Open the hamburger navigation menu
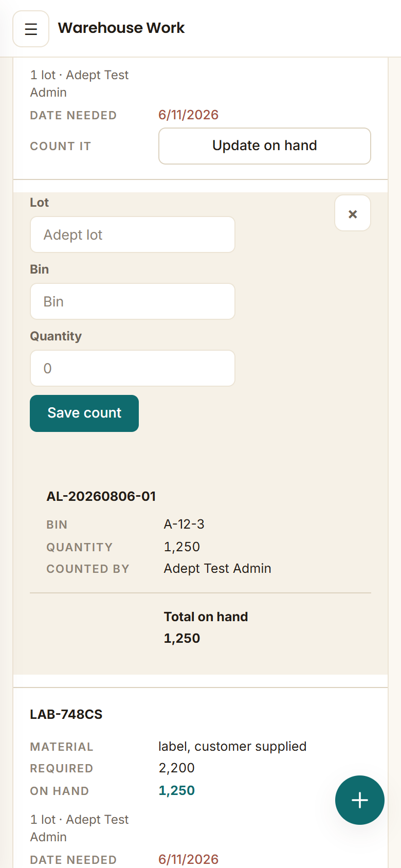This screenshot has height=868, width=401. coord(31,29)
